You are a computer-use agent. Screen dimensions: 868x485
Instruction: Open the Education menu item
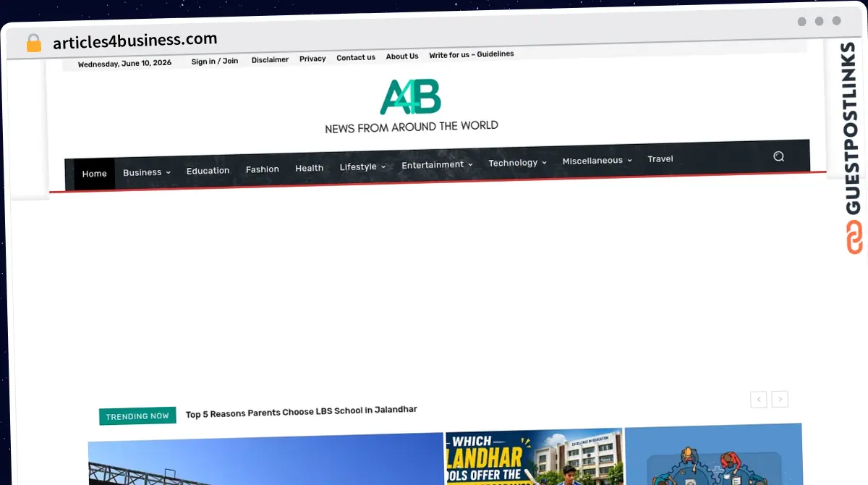pyautogui.click(x=208, y=171)
